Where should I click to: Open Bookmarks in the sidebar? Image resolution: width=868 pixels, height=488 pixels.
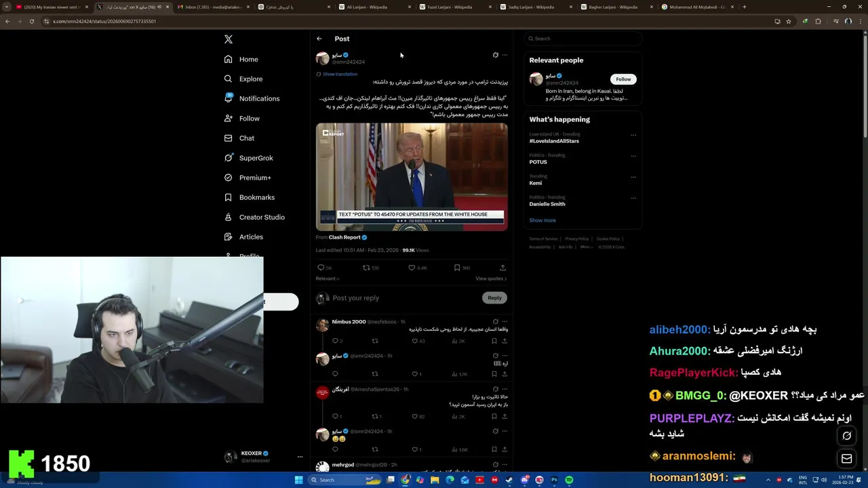click(249, 197)
